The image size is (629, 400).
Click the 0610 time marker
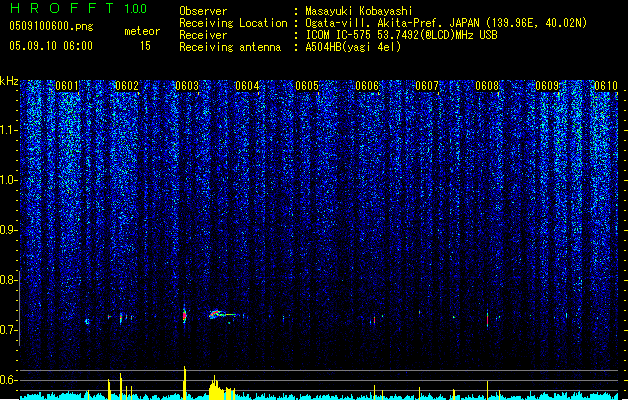point(606,86)
